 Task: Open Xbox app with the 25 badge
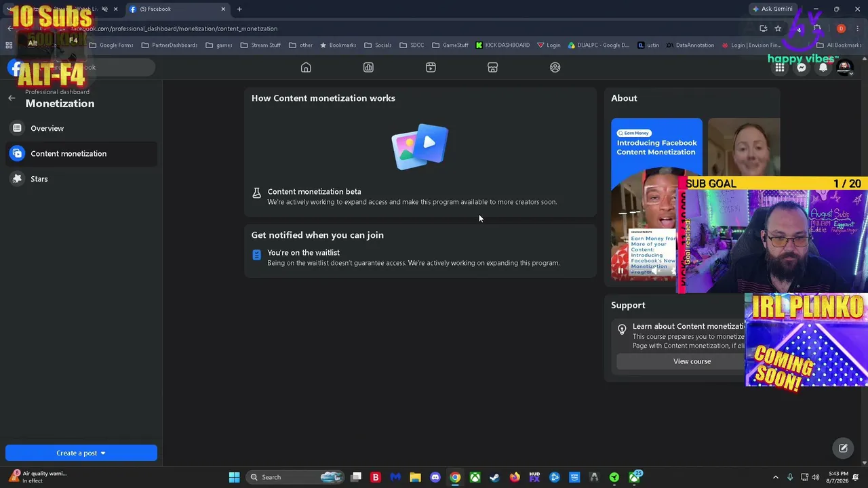click(635, 477)
